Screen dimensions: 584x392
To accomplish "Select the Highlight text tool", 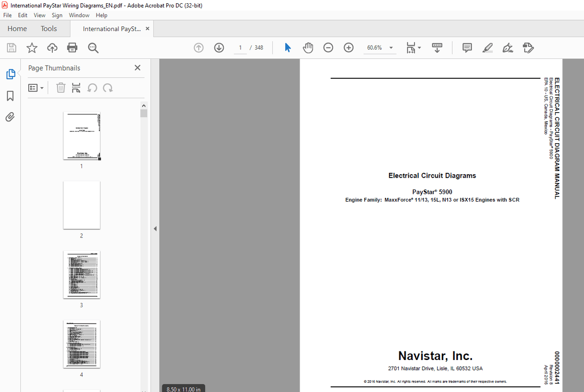I will click(x=487, y=48).
